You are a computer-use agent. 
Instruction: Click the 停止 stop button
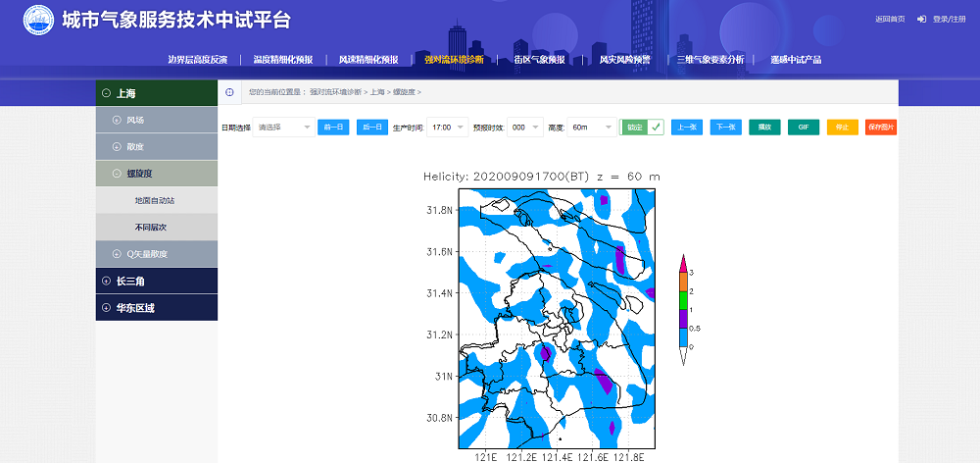843,127
